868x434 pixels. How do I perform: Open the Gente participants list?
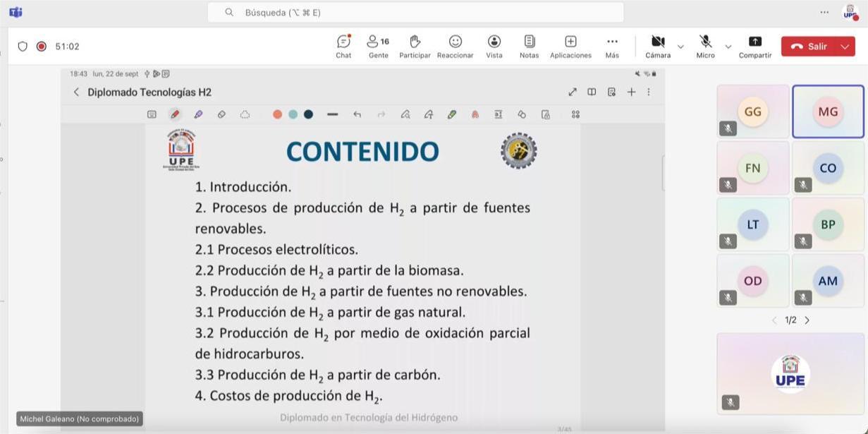(378, 46)
